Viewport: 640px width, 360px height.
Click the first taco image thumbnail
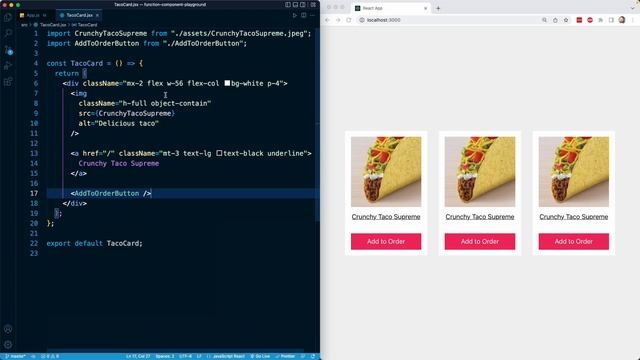[386, 171]
